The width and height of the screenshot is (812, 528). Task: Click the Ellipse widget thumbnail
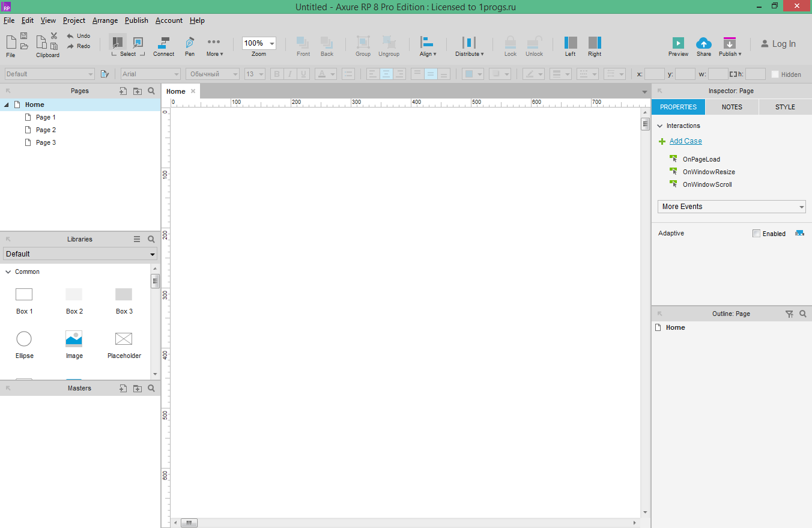[x=24, y=339]
